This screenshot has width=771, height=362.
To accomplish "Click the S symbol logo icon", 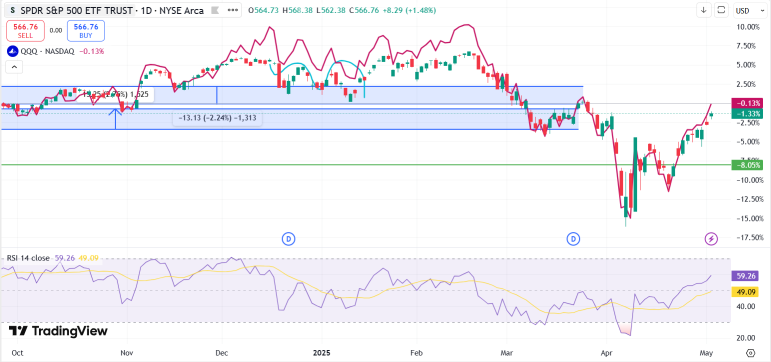I will 12,10.
